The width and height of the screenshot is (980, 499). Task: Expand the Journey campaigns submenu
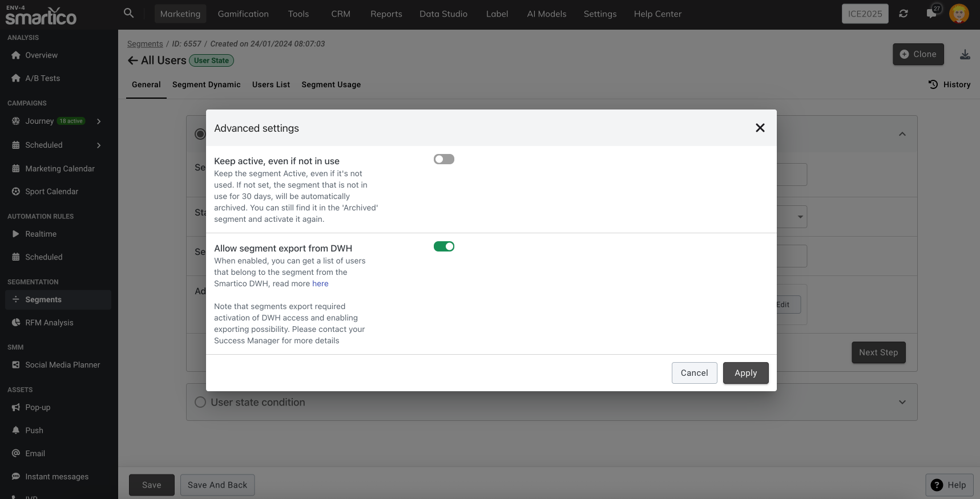99,121
